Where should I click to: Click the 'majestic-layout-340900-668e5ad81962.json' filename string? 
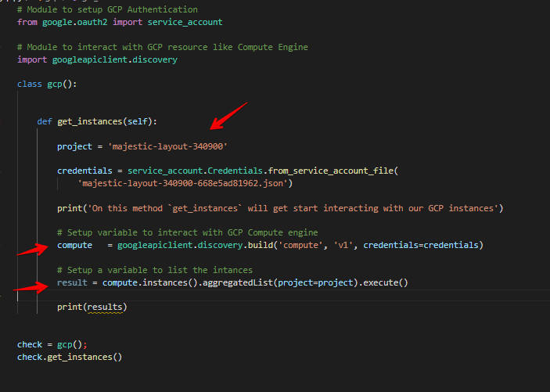(x=182, y=183)
